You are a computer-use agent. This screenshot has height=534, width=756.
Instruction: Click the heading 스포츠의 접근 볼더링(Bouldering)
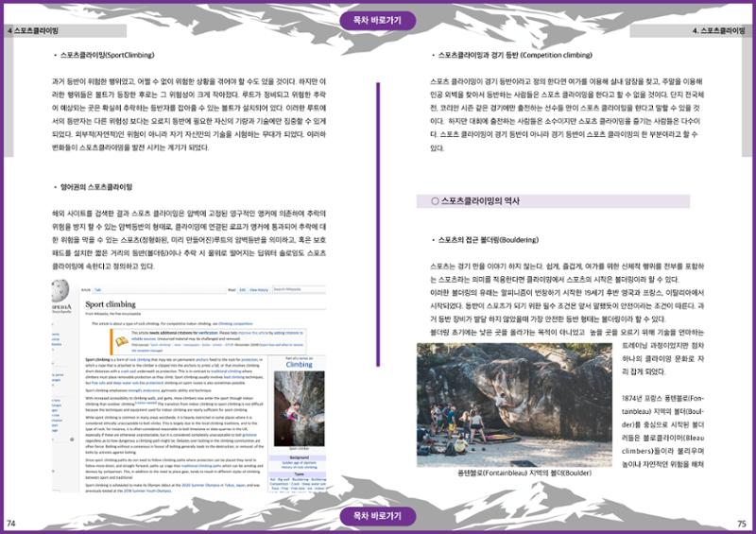(x=488, y=240)
